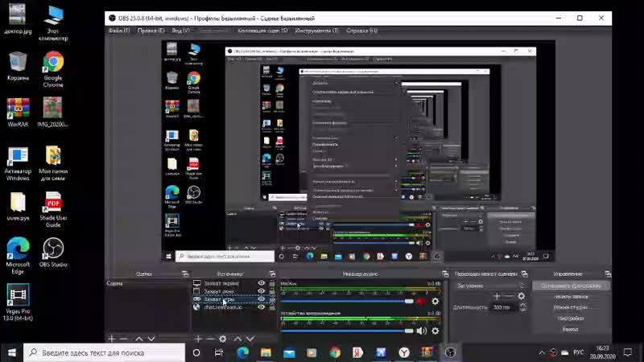Add a scene transition with plus
The height and width of the screenshot is (362, 644).
(x=497, y=296)
